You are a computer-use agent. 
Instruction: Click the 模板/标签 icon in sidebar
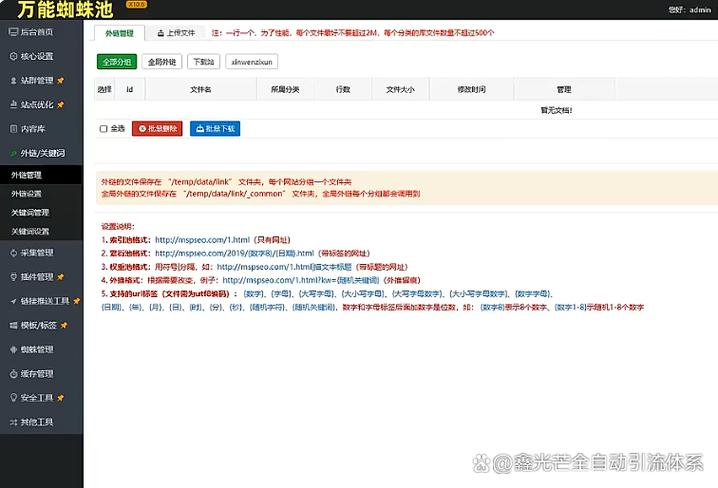point(11,325)
